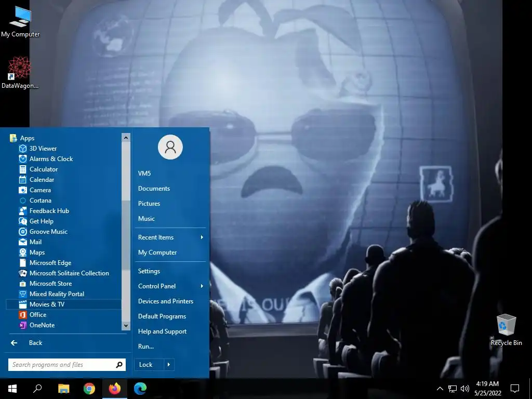This screenshot has width=532, height=399.
Task: Focus the Search programs and files box
Action: click(x=67, y=365)
